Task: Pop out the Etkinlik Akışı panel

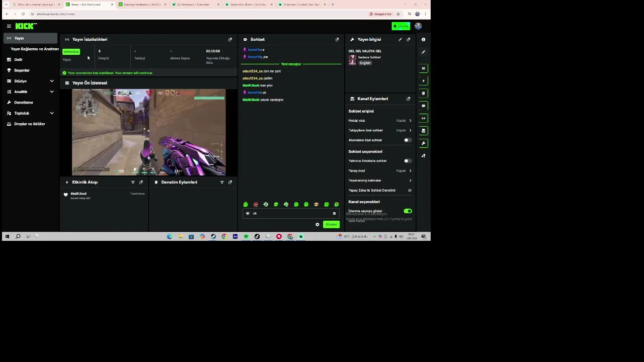Action: coord(141,182)
